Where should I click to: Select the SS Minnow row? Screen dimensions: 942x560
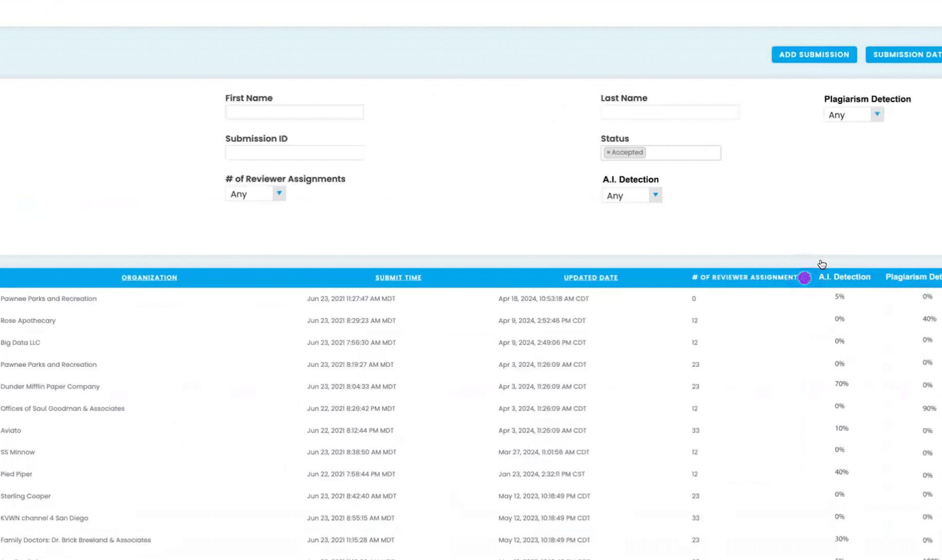[17, 452]
